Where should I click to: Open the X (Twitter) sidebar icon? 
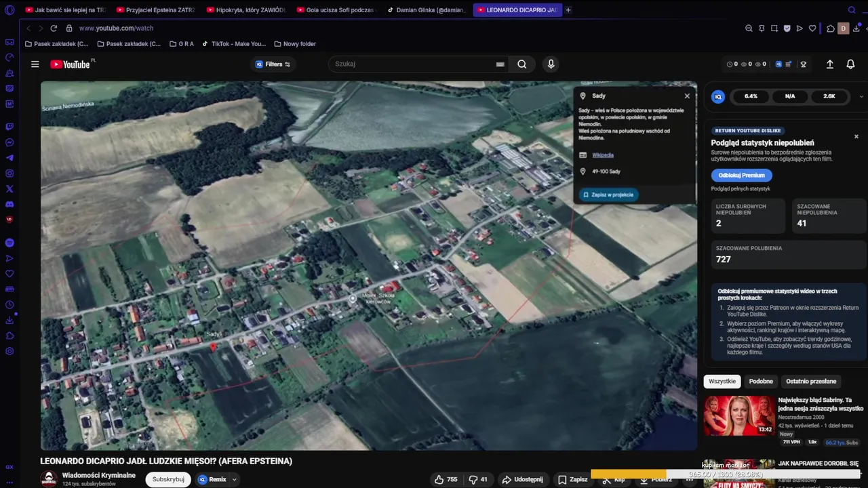(x=9, y=189)
